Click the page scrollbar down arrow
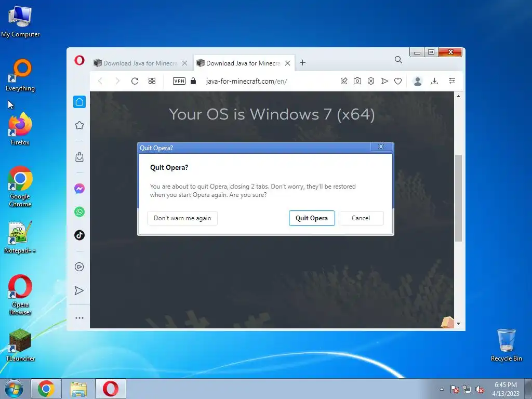This screenshot has height=399, width=532. [458, 324]
